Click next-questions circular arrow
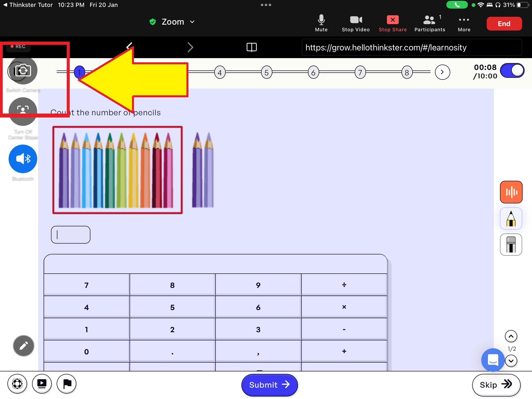The width and height of the screenshot is (532, 399). coord(442,72)
